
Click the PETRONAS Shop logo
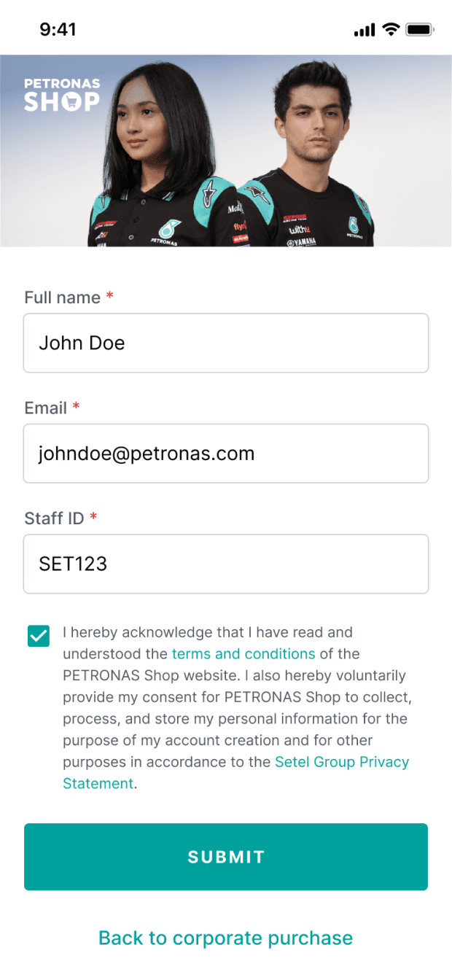62,95
